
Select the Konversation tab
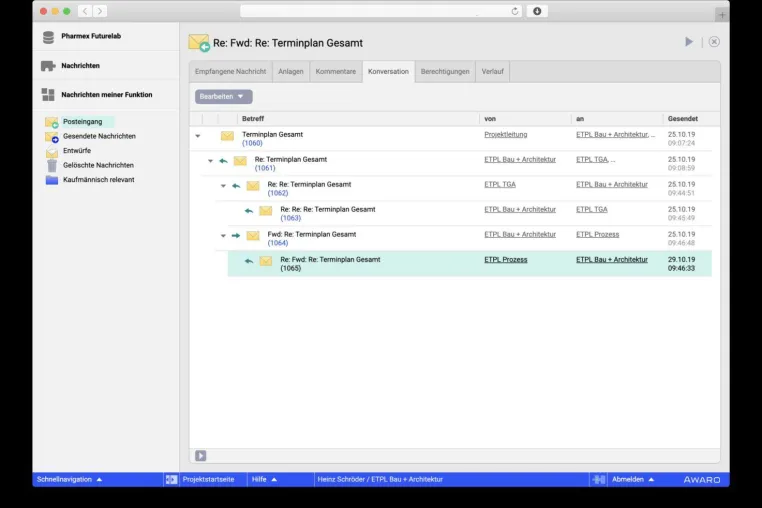click(388, 71)
